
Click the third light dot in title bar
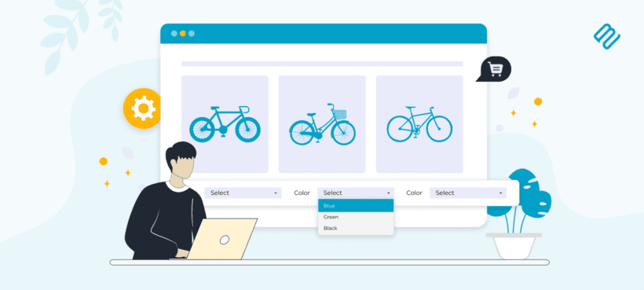(192, 34)
